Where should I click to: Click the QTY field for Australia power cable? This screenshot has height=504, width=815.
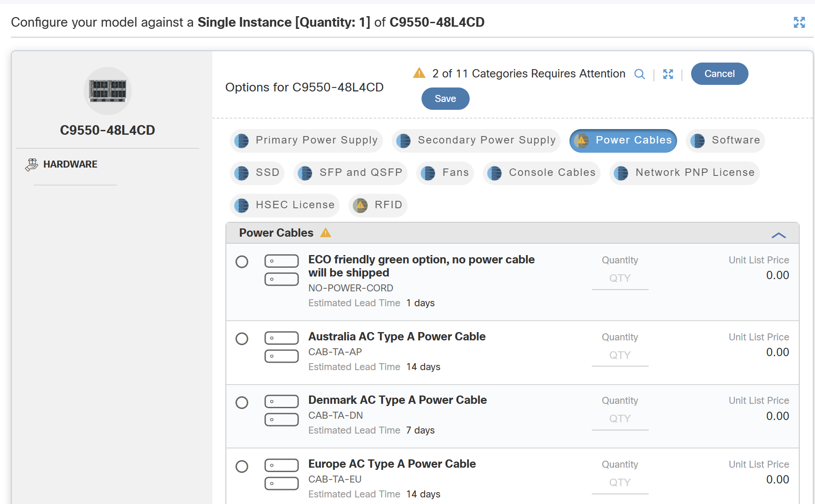(620, 356)
